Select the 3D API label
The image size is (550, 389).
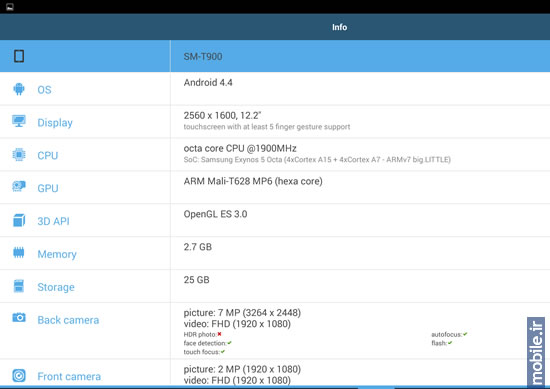tap(53, 221)
